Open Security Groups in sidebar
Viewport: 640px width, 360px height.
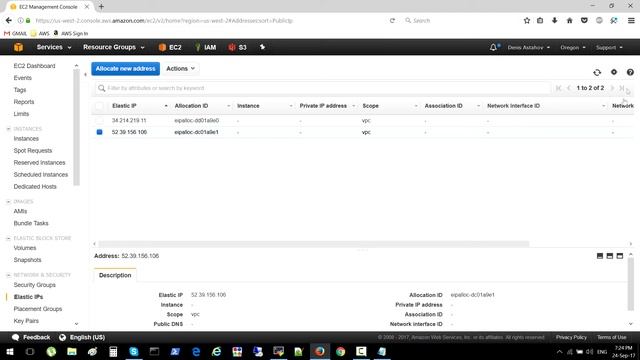[x=34, y=285]
